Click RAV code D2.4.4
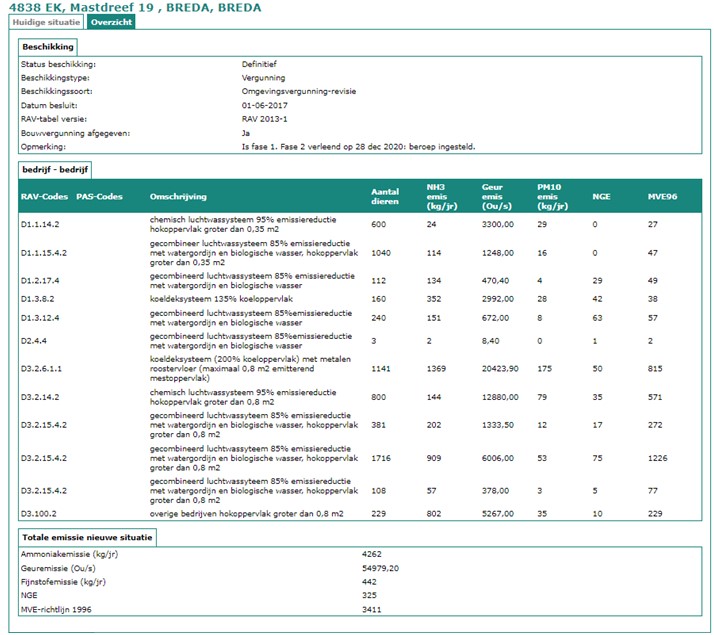Screen dimensions: 714x635 34,341
